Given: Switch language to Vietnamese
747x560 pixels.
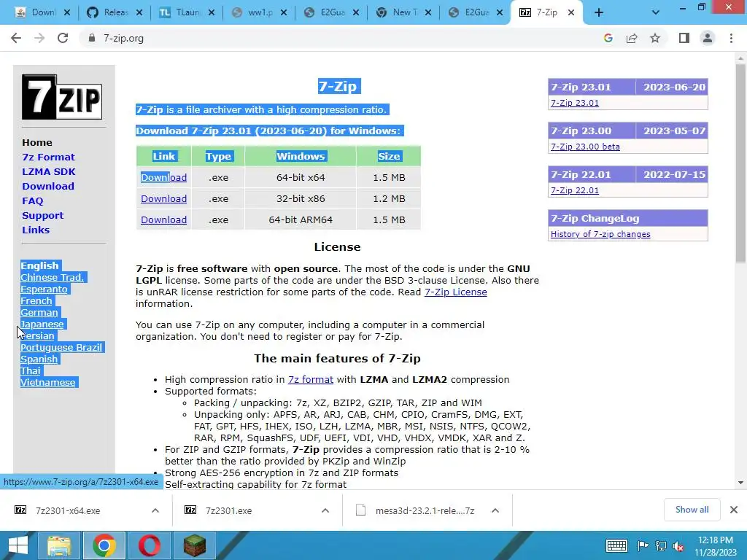Looking at the screenshot, I should (x=47, y=382).
